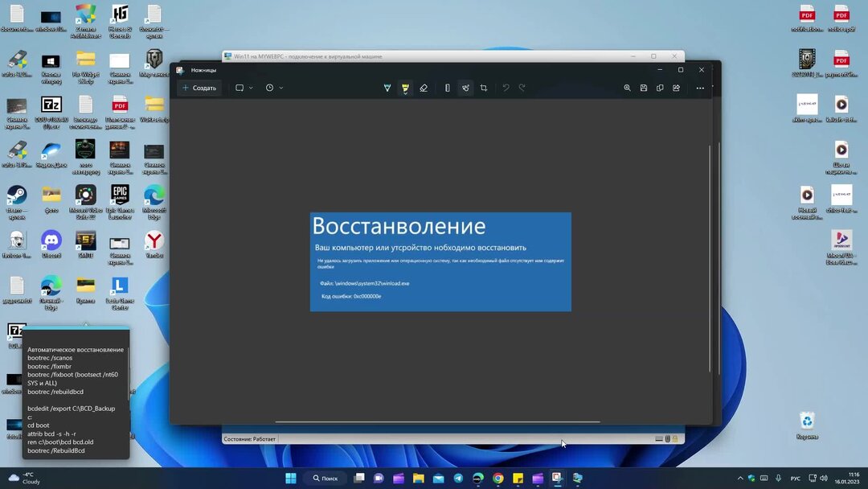This screenshot has height=489, width=868.
Task: Click 'attrib bcd -s -h -r' note line
Action: 52,434
